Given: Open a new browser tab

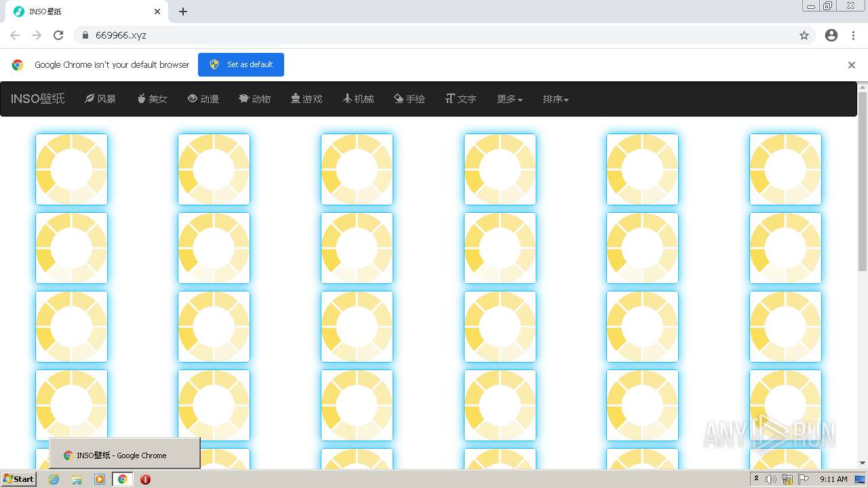Looking at the screenshot, I should (183, 12).
